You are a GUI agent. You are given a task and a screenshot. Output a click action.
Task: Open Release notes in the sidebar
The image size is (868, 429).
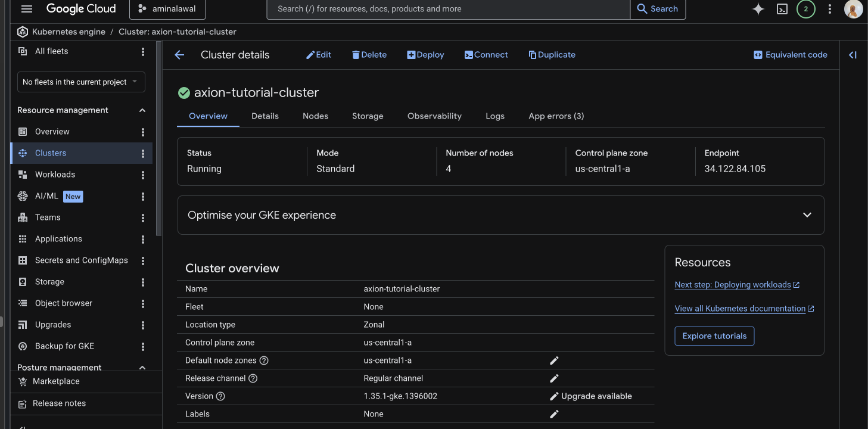point(86,403)
